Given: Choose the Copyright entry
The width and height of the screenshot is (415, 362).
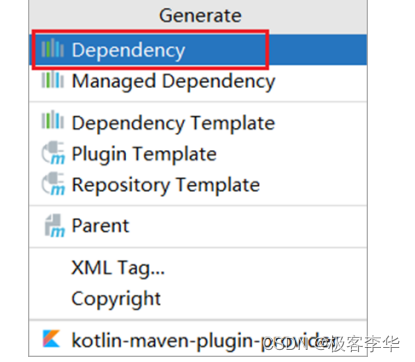Looking at the screenshot, I should point(198,299).
